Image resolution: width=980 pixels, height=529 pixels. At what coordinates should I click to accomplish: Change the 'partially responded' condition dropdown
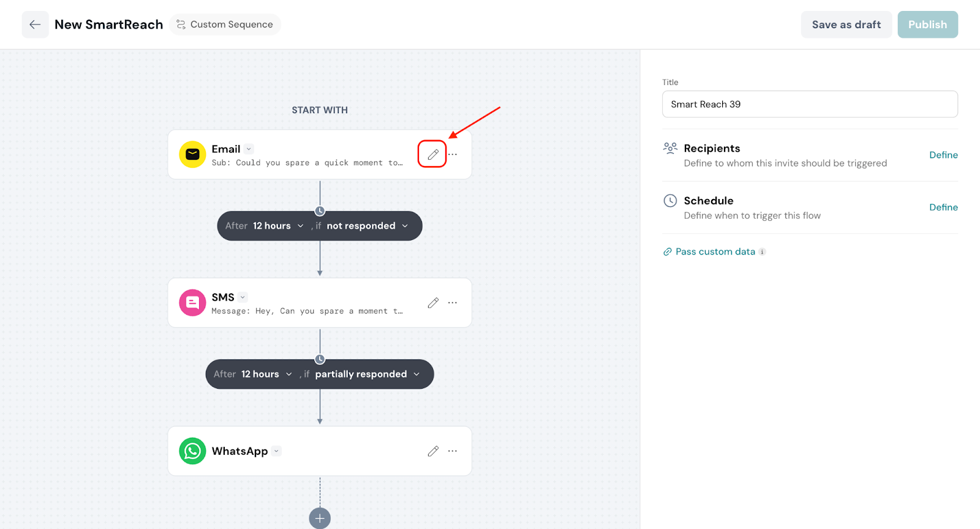[x=367, y=374]
